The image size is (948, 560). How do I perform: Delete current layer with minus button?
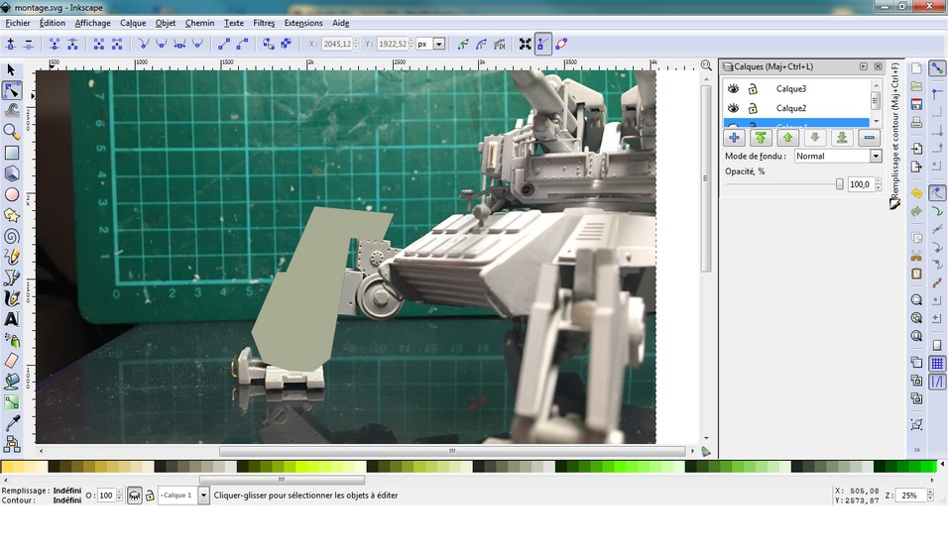point(869,138)
